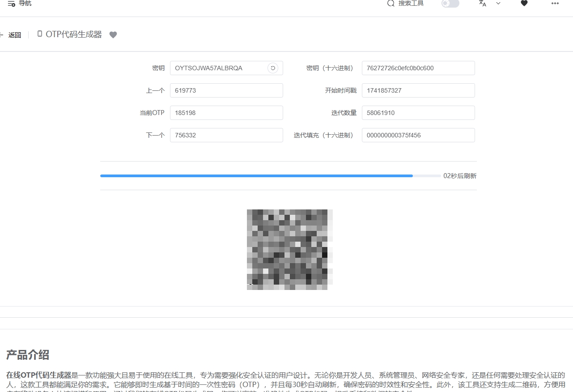This screenshot has width=573, height=392.
Task: Open favorites via top heart icon
Action: 524,4
